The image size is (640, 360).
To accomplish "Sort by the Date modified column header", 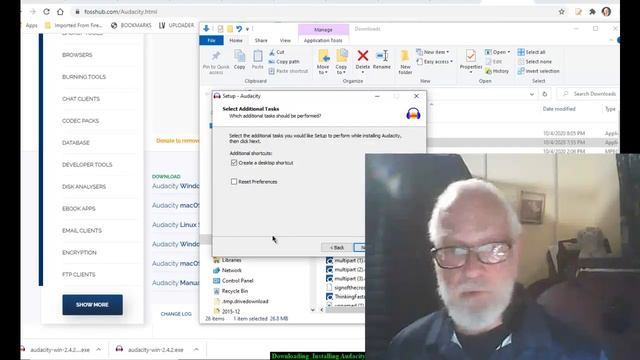I will click(x=559, y=109).
